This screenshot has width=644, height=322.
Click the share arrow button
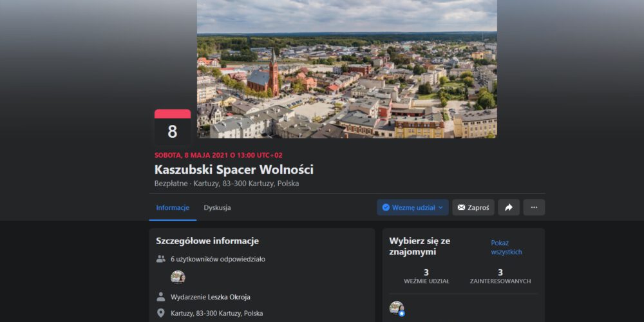tap(509, 207)
